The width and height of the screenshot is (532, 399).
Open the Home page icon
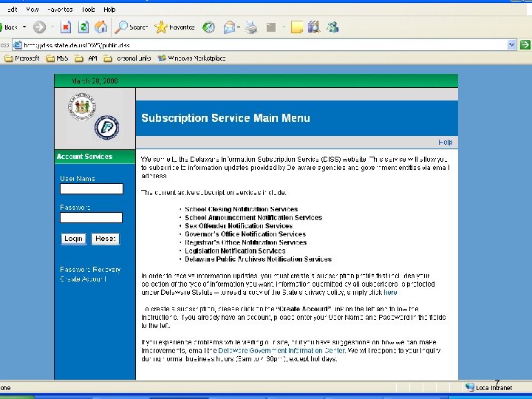100,27
